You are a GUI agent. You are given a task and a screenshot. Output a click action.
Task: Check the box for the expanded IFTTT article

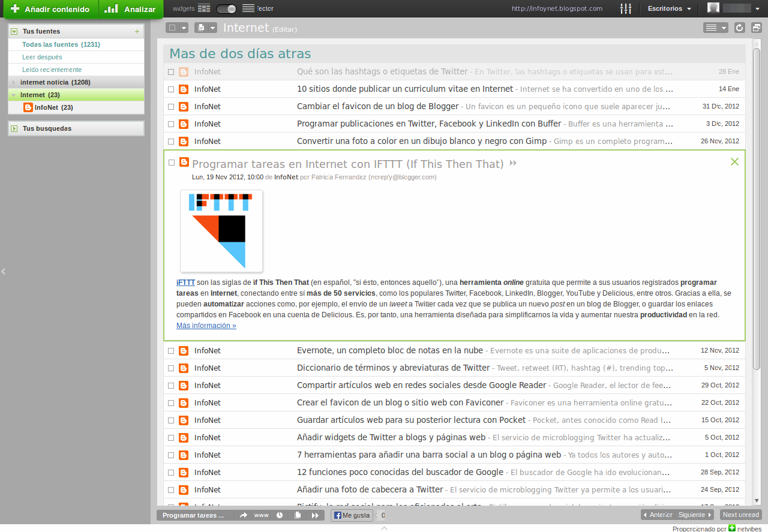pyautogui.click(x=172, y=163)
